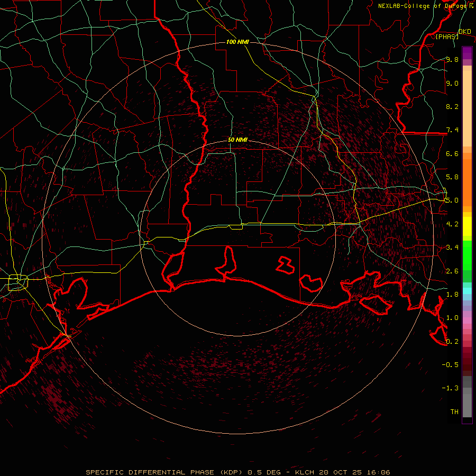Click the 8.2 legend value
476x476 pixels.
[x=452, y=106]
